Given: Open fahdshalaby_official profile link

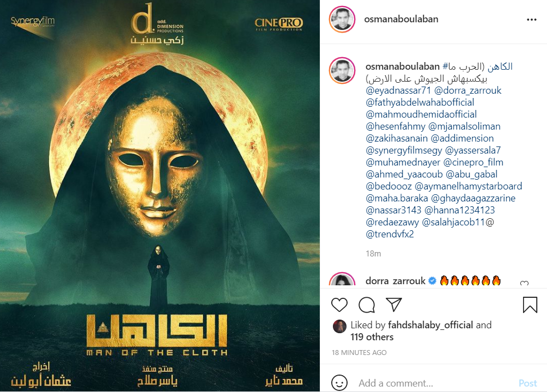Looking at the screenshot, I should (430, 325).
